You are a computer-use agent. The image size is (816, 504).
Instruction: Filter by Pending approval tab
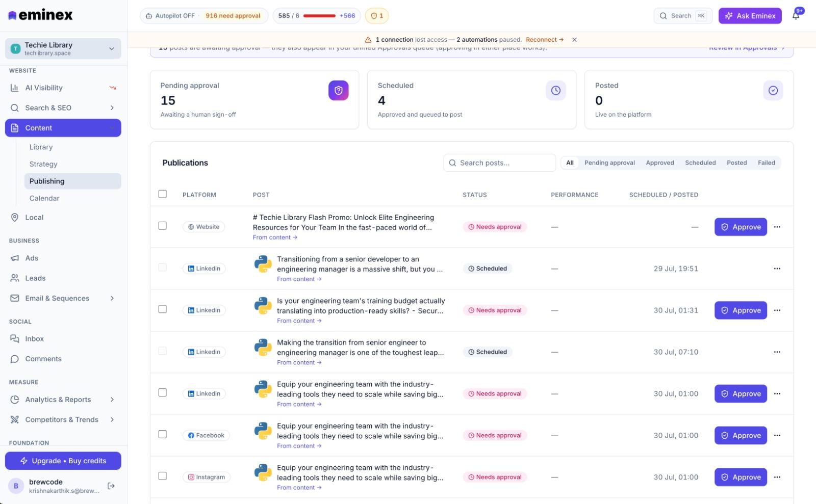(x=609, y=163)
